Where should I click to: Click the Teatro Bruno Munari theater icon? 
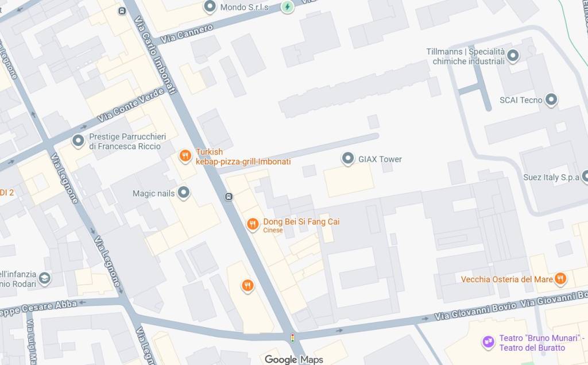[488, 342]
